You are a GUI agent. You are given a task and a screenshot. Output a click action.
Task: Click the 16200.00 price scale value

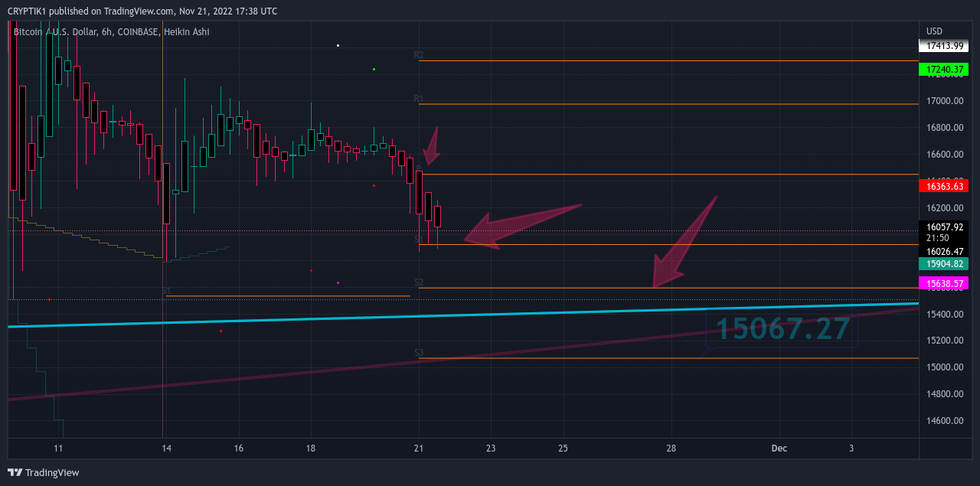[x=944, y=208]
